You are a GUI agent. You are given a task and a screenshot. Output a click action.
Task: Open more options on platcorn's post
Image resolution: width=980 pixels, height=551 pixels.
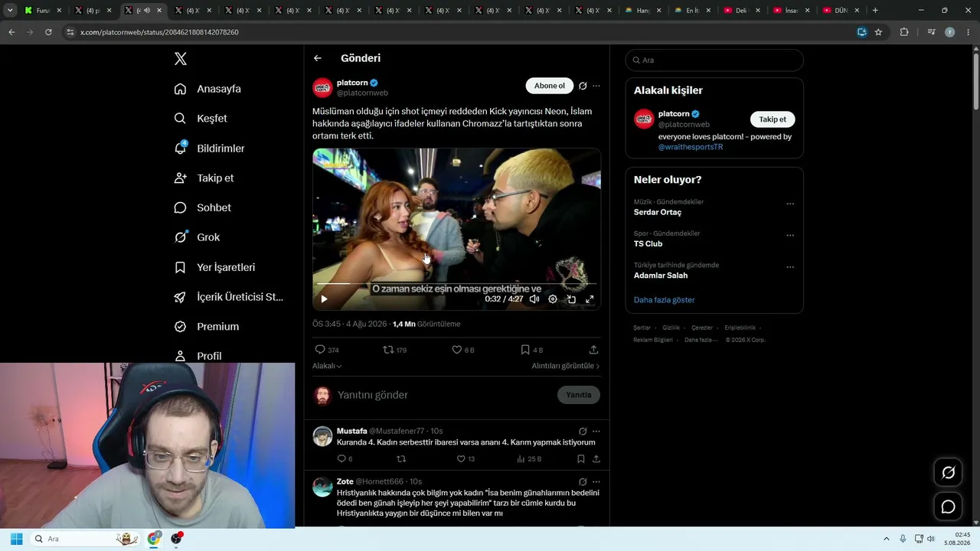596,86
